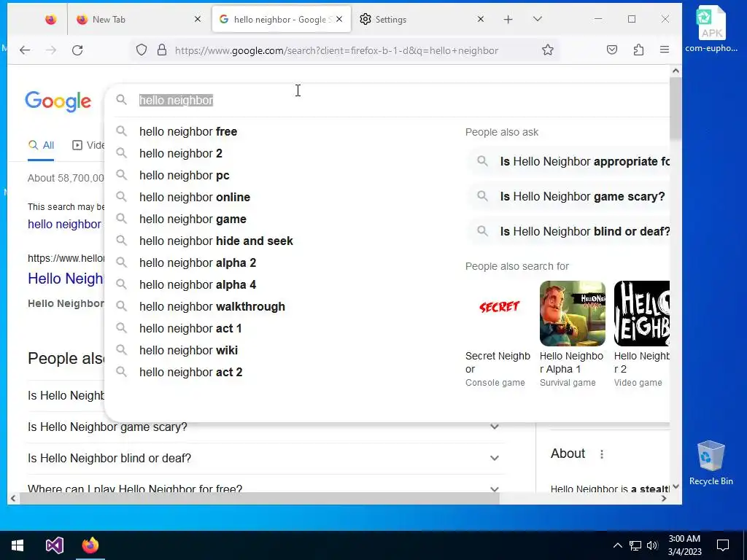Select Firefox in the taskbar
747x560 pixels.
click(90, 545)
